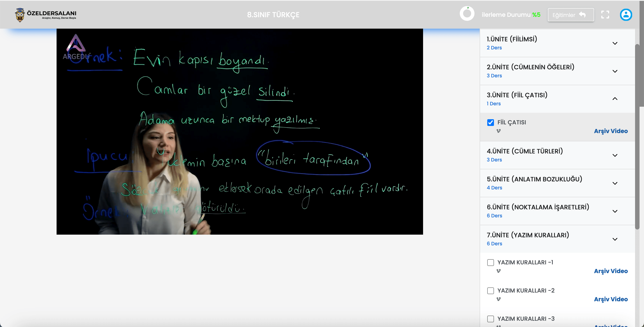Image resolution: width=644 pixels, height=327 pixels.
Task: Mark YAZIM KURALLARI -2 as completed
Action: pos(490,291)
